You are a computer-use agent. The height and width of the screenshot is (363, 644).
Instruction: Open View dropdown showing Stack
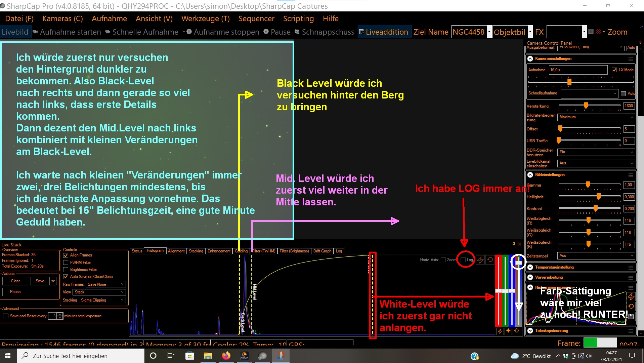[x=99, y=292]
